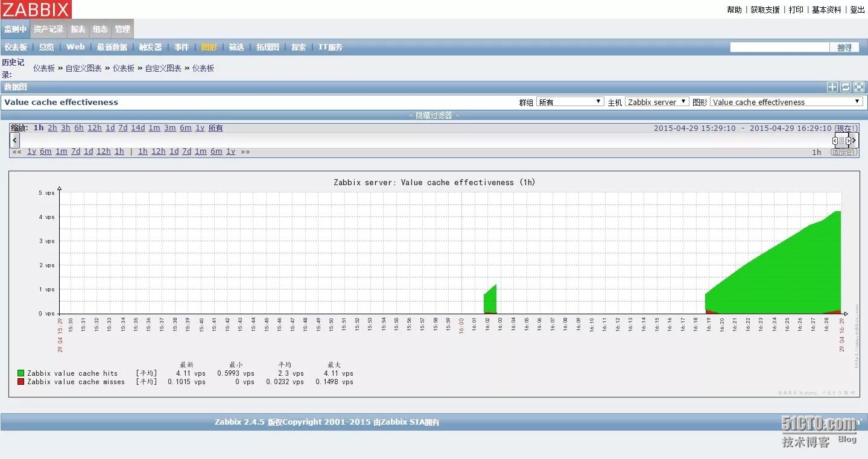Image resolution: width=868 pixels, height=459 pixels.
Task: Add this graph to favourites via plus icon
Action: tap(831, 87)
